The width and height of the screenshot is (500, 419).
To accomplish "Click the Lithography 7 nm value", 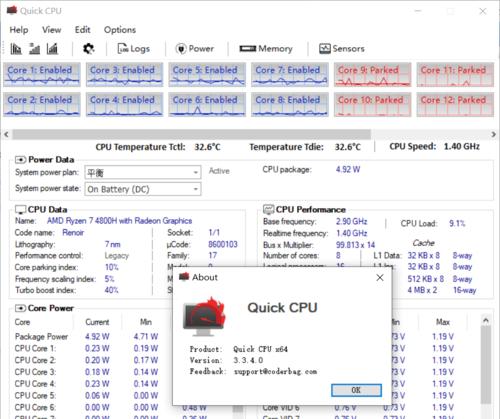I will point(112,244).
